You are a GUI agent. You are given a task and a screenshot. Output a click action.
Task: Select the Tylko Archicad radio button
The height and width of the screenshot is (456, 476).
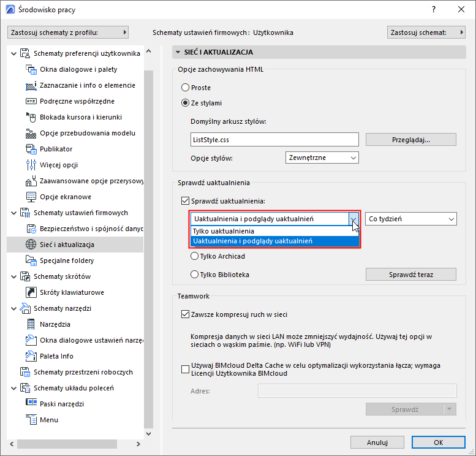point(194,256)
